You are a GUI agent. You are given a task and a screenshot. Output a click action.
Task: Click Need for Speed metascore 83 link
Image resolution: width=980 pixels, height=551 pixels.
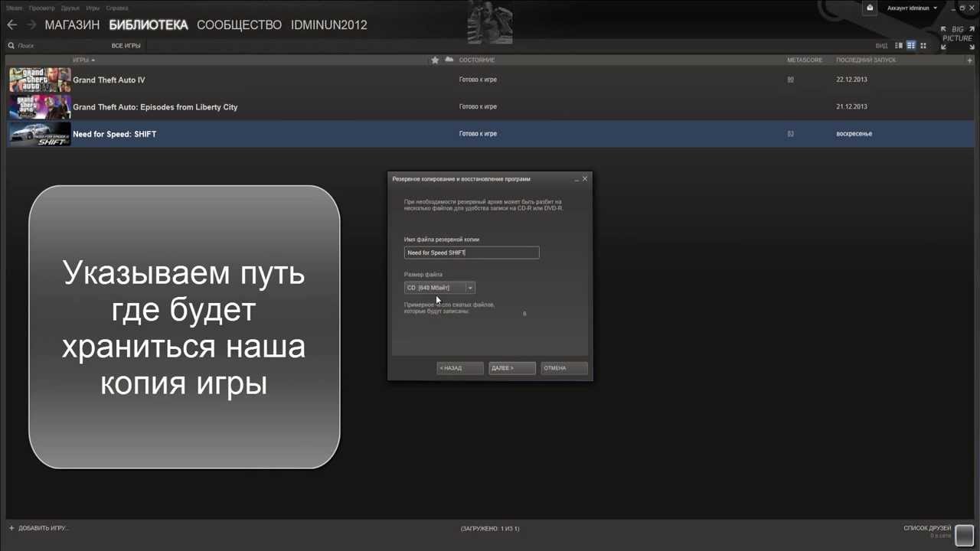[791, 134]
